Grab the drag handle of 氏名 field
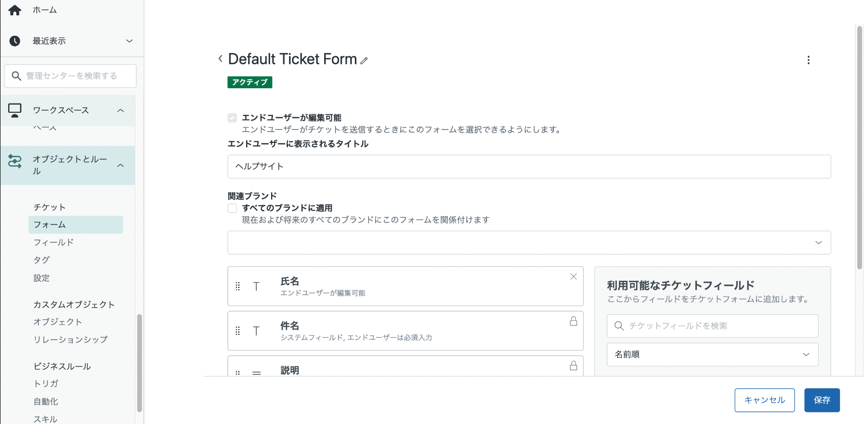 pos(237,287)
